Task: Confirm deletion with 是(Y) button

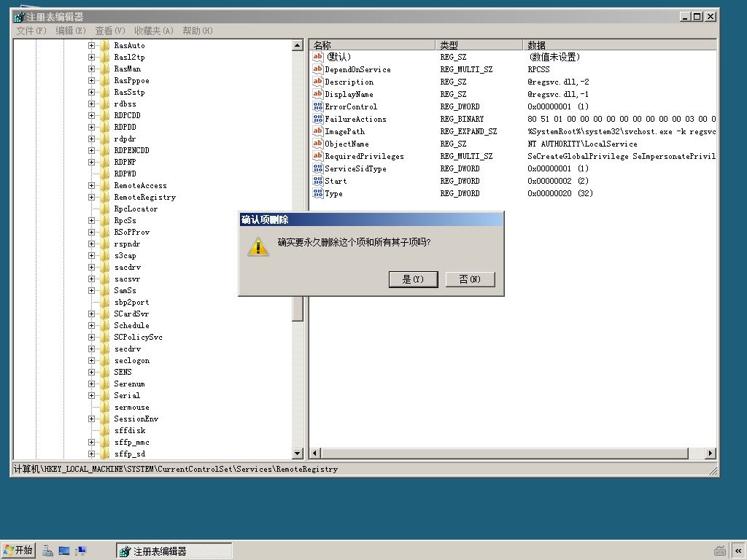Action: [413, 279]
